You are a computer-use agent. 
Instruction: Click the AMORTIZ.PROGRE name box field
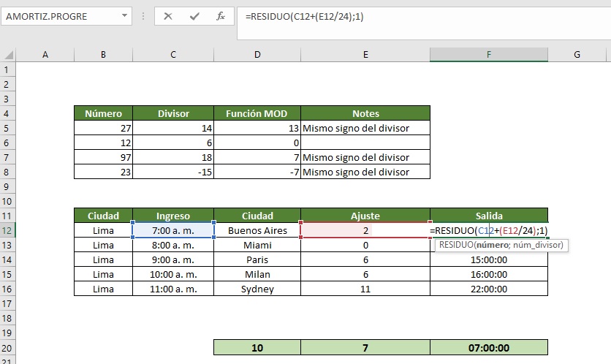pyautogui.click(x=58, y=16)
